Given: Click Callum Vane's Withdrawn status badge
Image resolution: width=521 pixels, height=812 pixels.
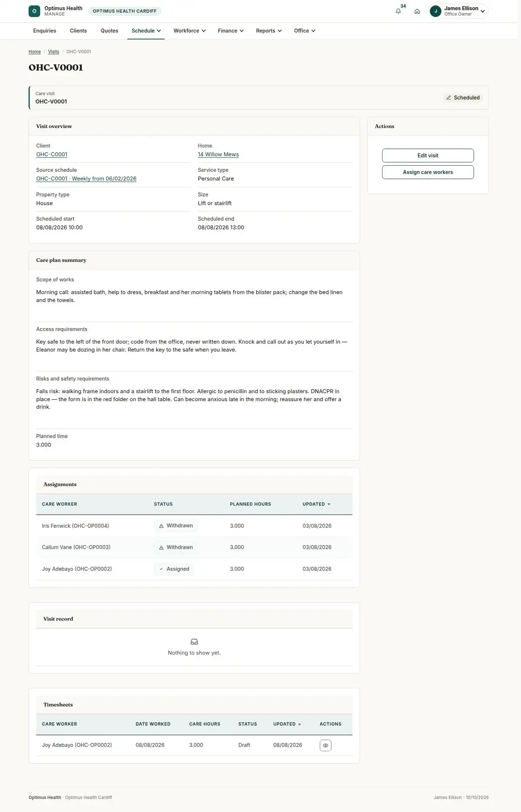Looking at the screenshot, I should coord(176,548).
